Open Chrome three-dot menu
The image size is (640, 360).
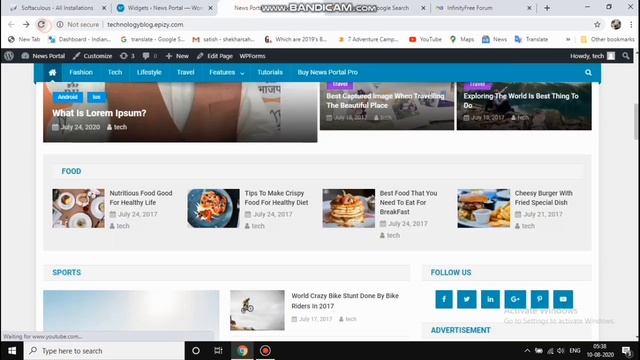coord(631,24)
